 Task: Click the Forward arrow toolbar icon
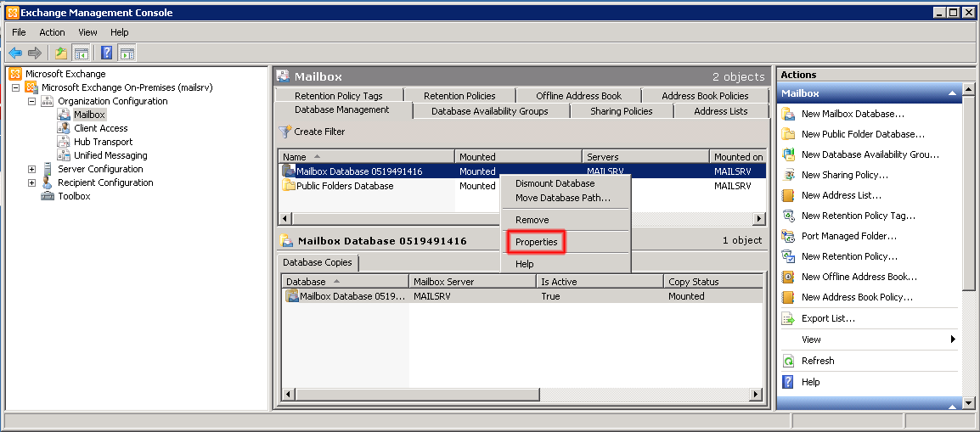coord(35,53)
